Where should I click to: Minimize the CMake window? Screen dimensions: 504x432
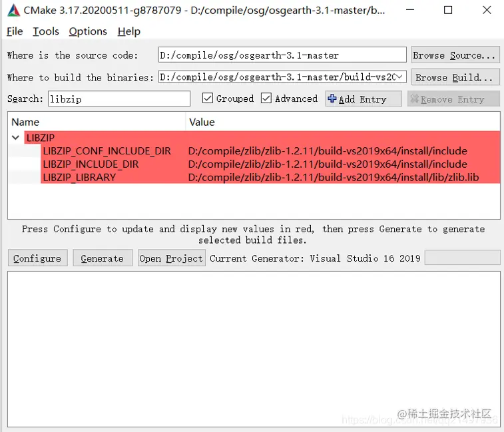[410, 10]
